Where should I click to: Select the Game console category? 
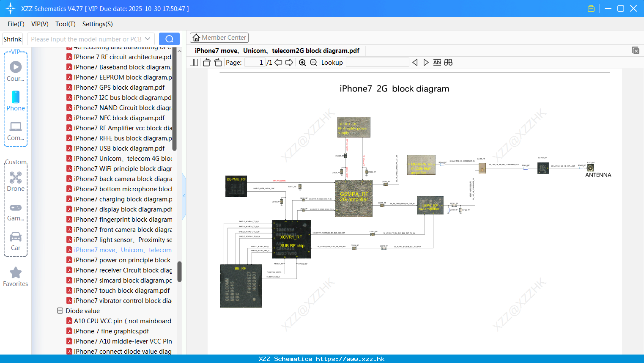coord(16,212)
